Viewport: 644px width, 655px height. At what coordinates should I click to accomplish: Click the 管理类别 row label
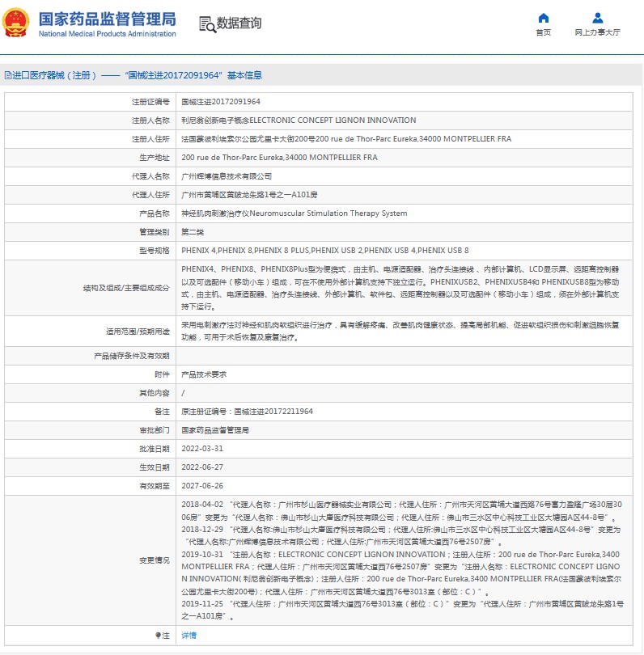155,232
